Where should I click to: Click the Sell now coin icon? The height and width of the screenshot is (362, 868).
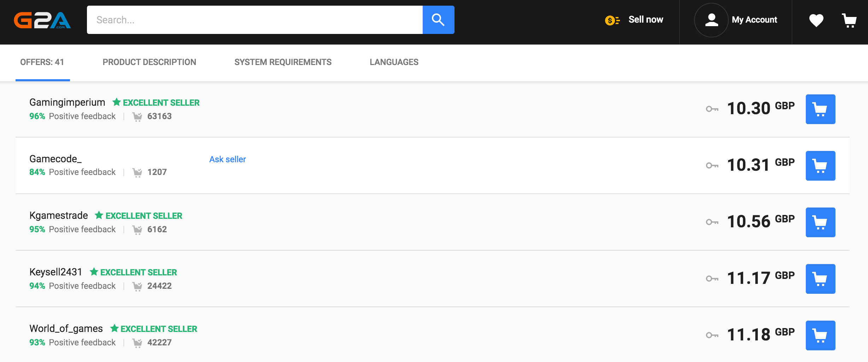(x=612, y=20)
